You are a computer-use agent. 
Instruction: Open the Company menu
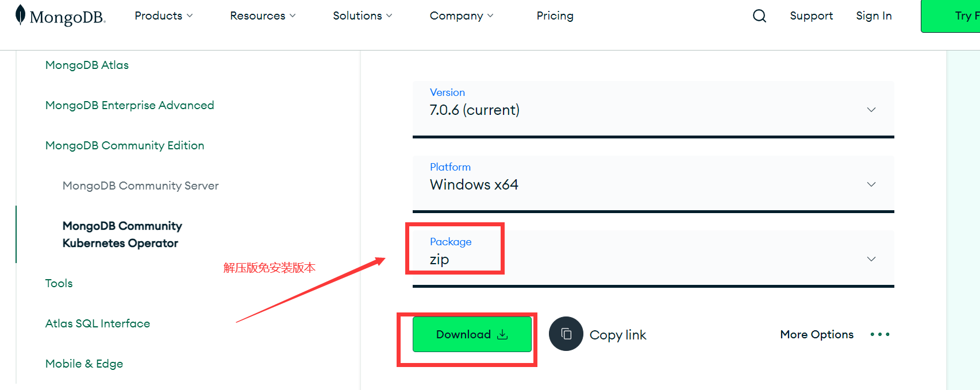(x=462, y=16)
